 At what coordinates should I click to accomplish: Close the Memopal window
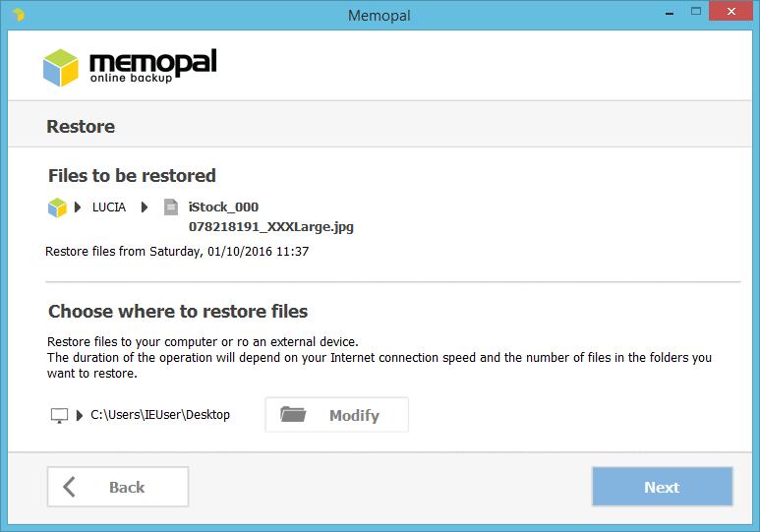(x=731, y=11)
